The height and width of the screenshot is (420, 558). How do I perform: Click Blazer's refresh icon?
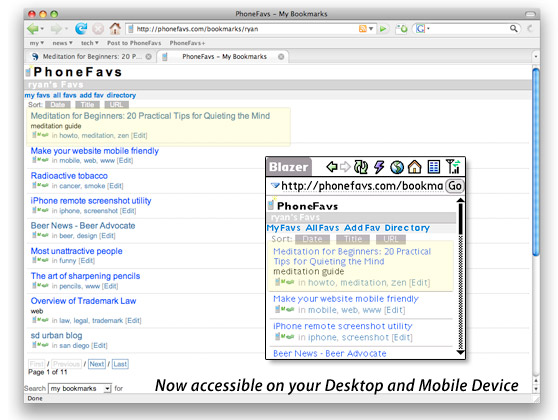(361, 167)
